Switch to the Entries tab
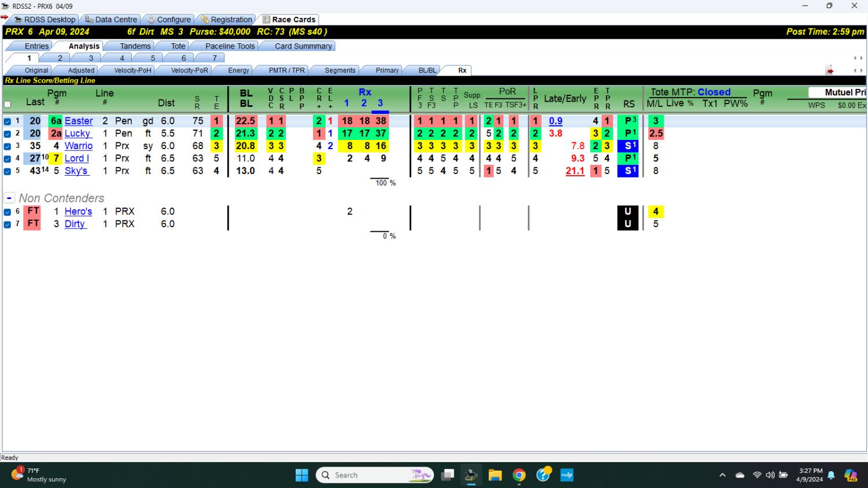This screenshot has height=488, width=868. coord(36,46)
